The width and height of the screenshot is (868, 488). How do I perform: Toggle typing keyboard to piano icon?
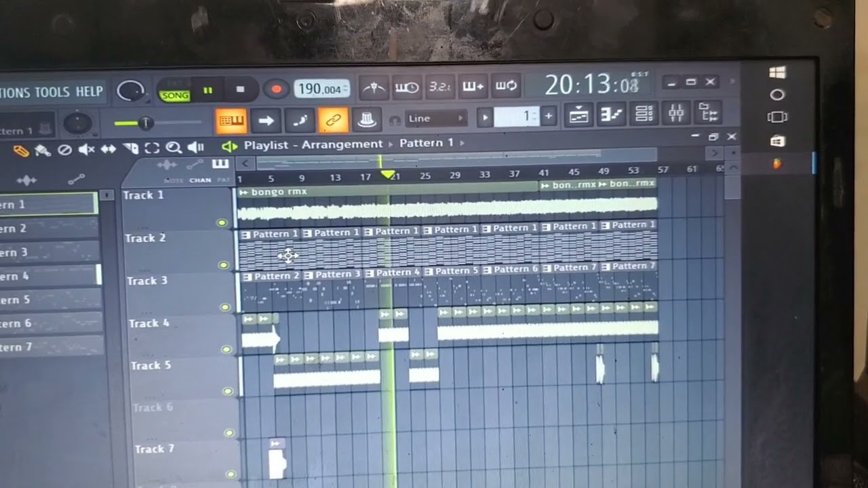(x=231, y=121)
